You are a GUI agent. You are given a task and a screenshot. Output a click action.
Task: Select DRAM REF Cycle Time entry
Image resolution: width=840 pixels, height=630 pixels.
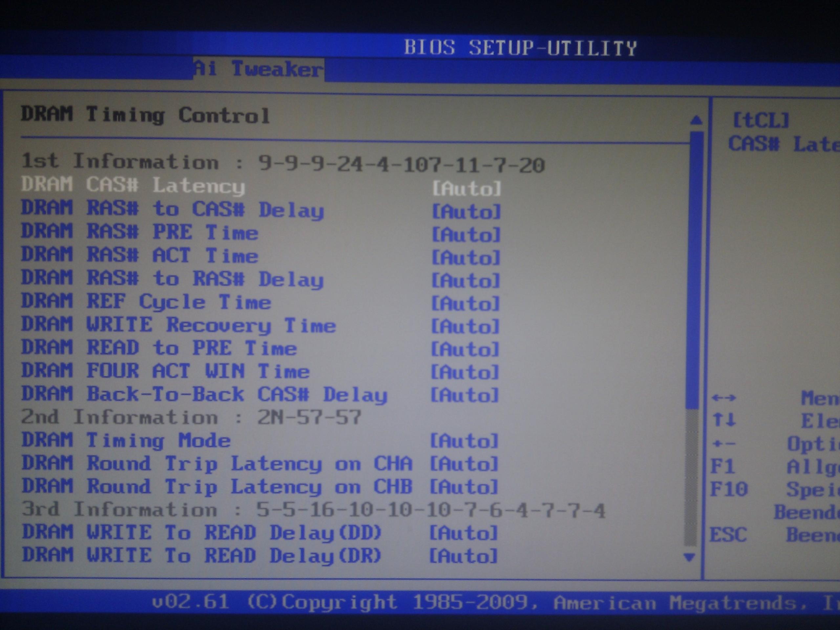[x=146, y=301]
